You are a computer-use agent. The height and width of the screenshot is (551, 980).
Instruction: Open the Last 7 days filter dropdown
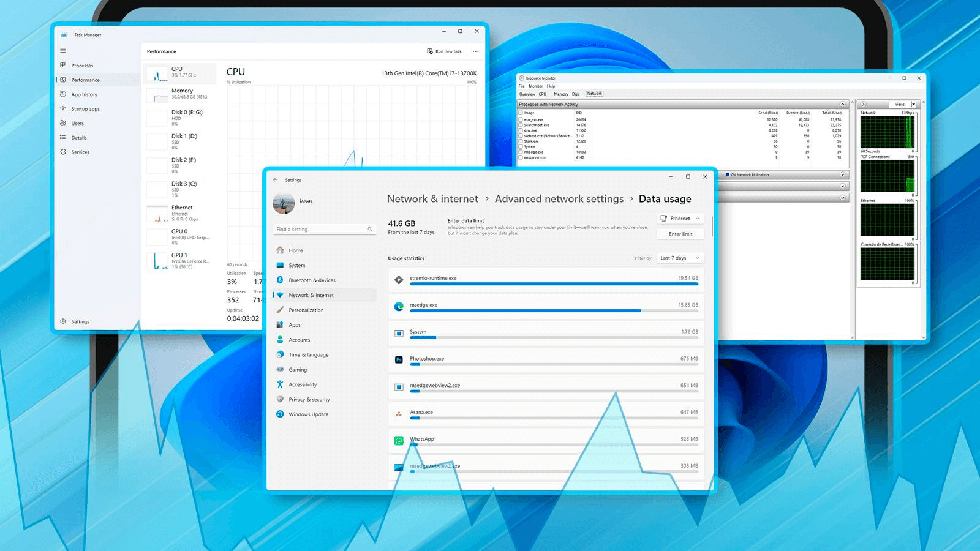coord(679,258)
